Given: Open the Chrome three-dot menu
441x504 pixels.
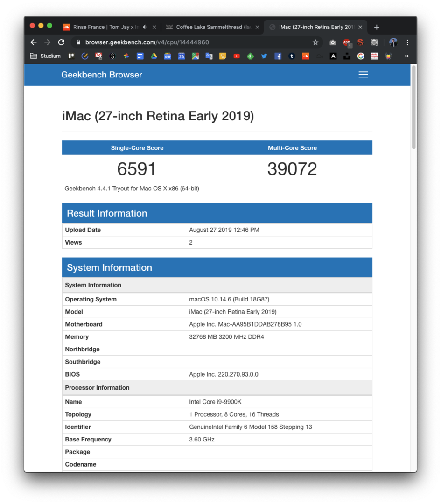Looking at the screenshot, I should [x=407, y=42].
